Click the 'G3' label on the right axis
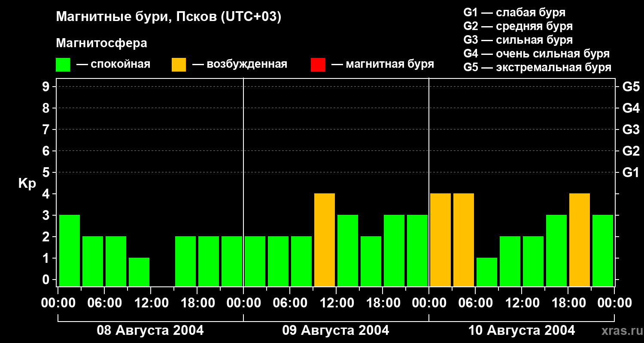This screenshot has width=644, height=343. [631, 129]
